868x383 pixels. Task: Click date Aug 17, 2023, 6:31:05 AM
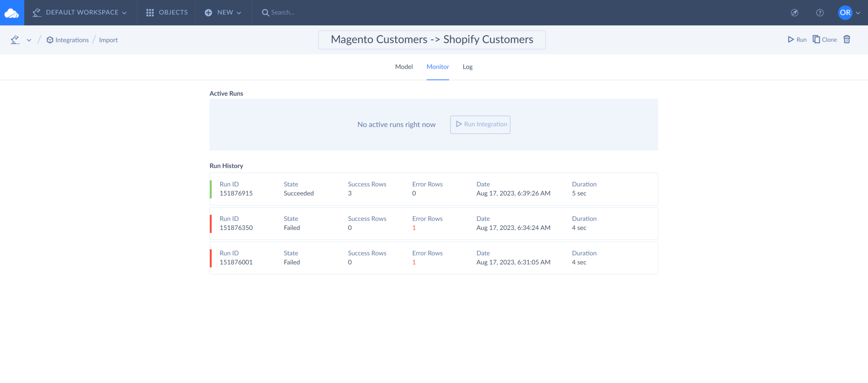pyautogui.click(x=513, y=262)
